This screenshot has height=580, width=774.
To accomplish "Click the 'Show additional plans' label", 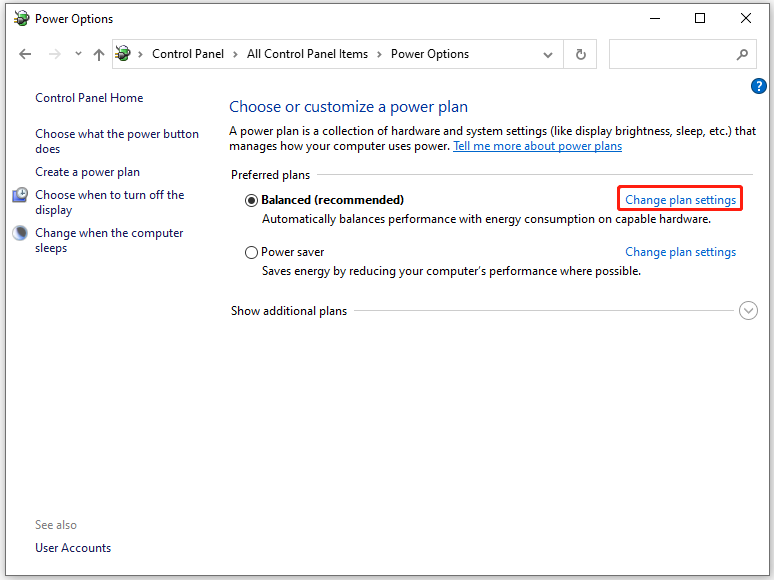I will 289,311.
